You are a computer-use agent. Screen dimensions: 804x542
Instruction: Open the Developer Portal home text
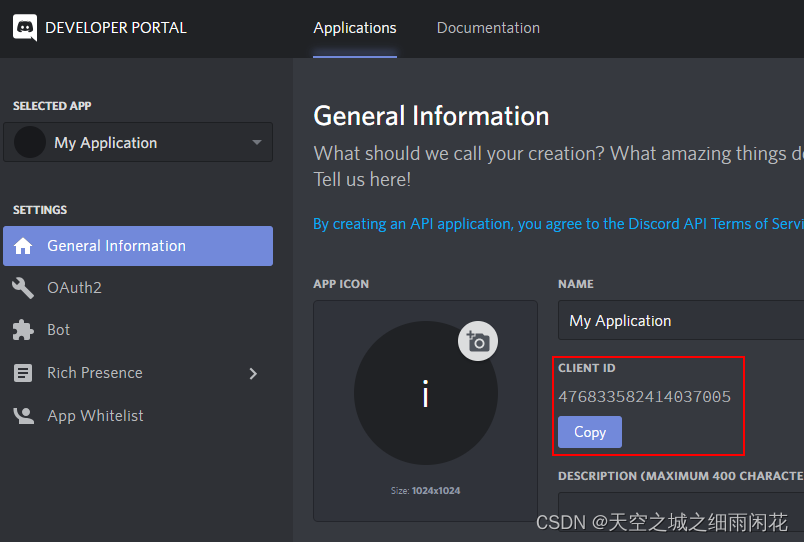point(116,28)
